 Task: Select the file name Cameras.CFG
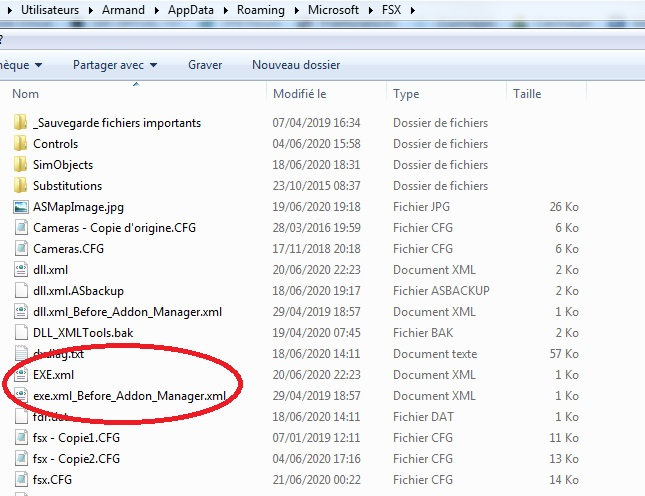[x=68, y=249]
